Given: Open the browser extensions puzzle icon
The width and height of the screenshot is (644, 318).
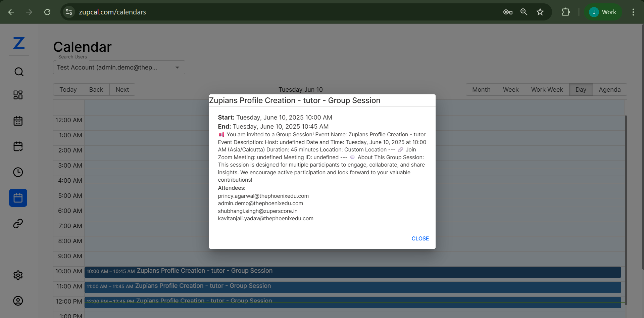Looking at the screenshot, I should [x=566, y=12].
